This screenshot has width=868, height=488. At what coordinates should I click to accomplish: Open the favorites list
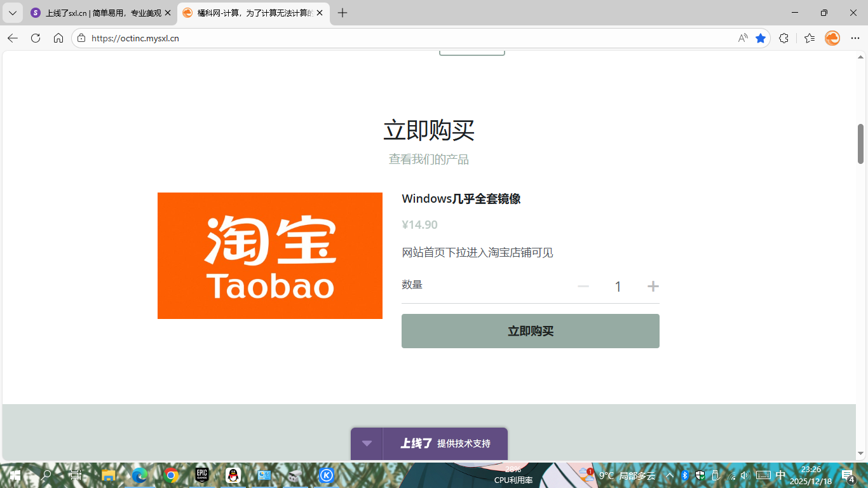pos(810,38)
